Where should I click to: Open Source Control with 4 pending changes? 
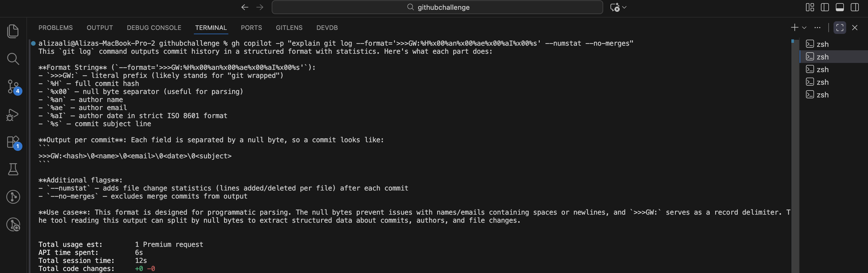(13, 86)
